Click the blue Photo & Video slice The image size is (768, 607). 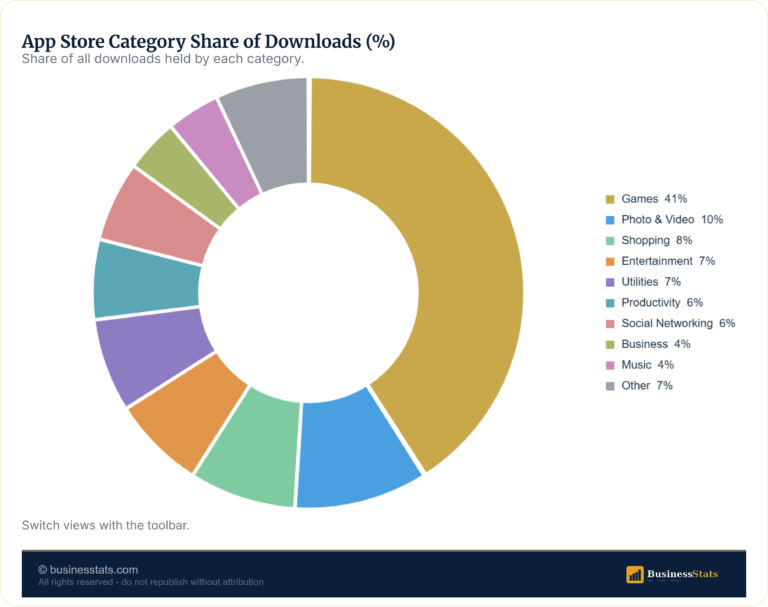click(355, 451)
